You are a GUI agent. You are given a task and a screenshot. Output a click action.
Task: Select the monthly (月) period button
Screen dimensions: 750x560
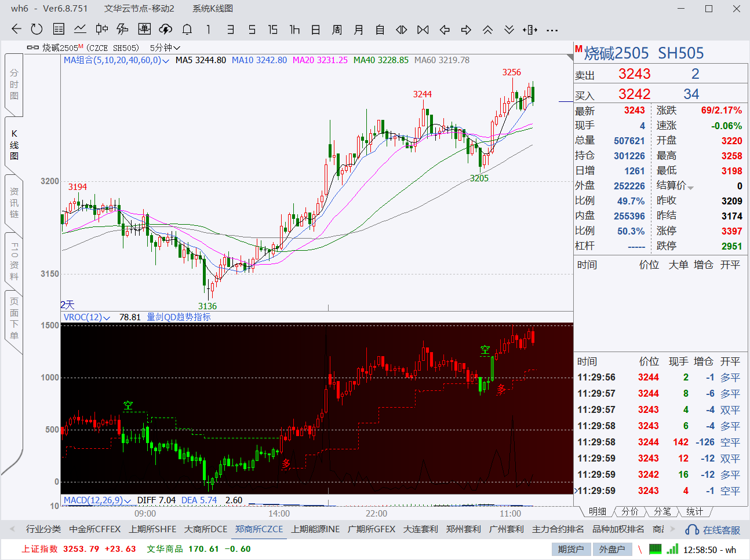point(359,29)
